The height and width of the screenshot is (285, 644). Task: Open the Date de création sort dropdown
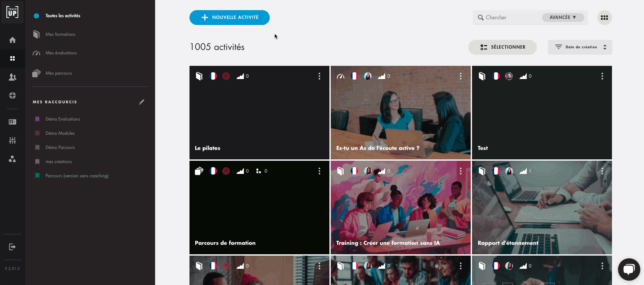tap(580, 47)
